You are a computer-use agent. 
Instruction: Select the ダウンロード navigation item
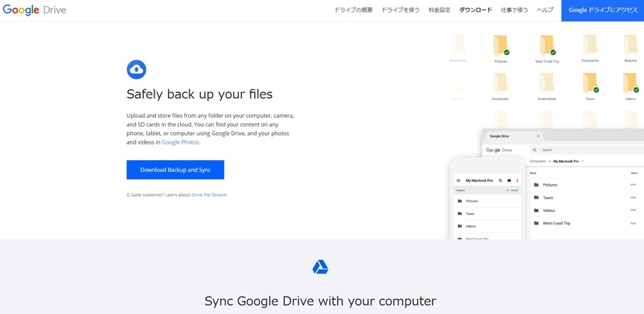point(476,10)
